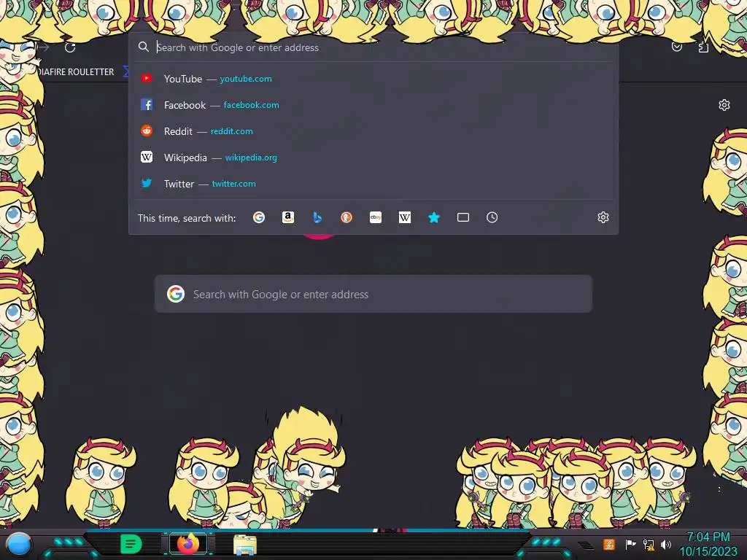Open the network tray icon
The image size is (747, 560).
(649, 544)
